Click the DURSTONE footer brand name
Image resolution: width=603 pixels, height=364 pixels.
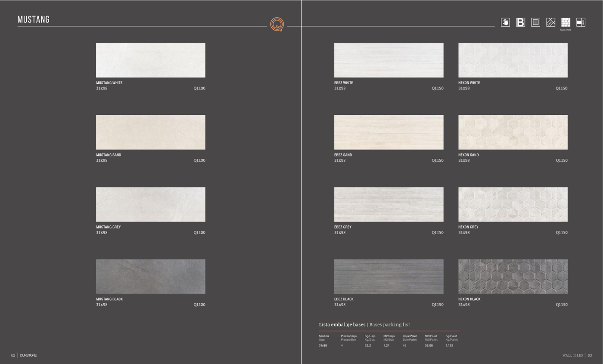[x=28, y=355]
